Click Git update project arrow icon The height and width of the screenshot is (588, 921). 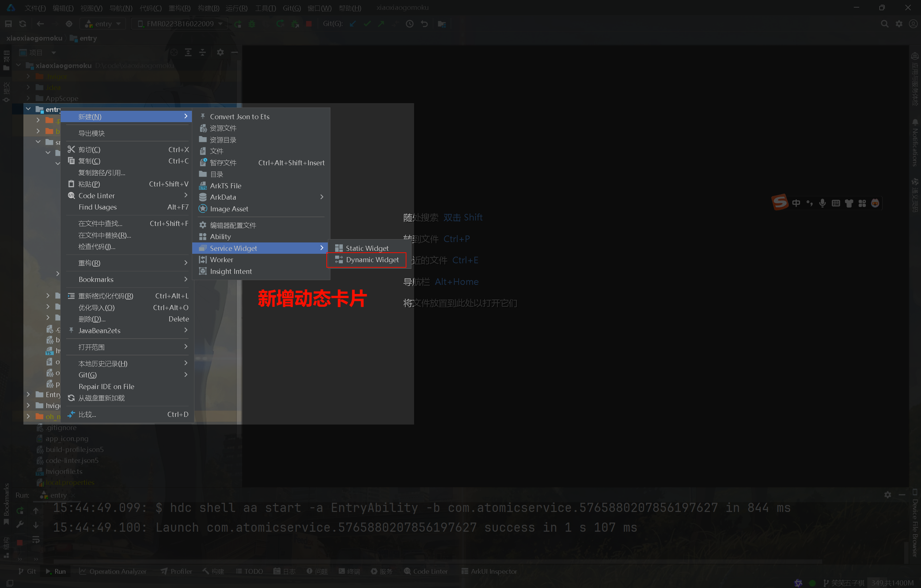[x=353, y=24]
